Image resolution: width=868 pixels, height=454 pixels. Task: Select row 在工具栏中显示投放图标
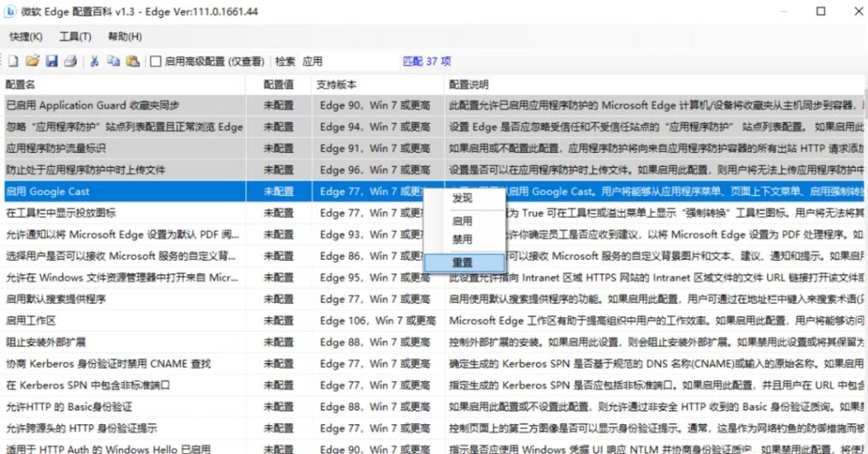tap(434, 213)
